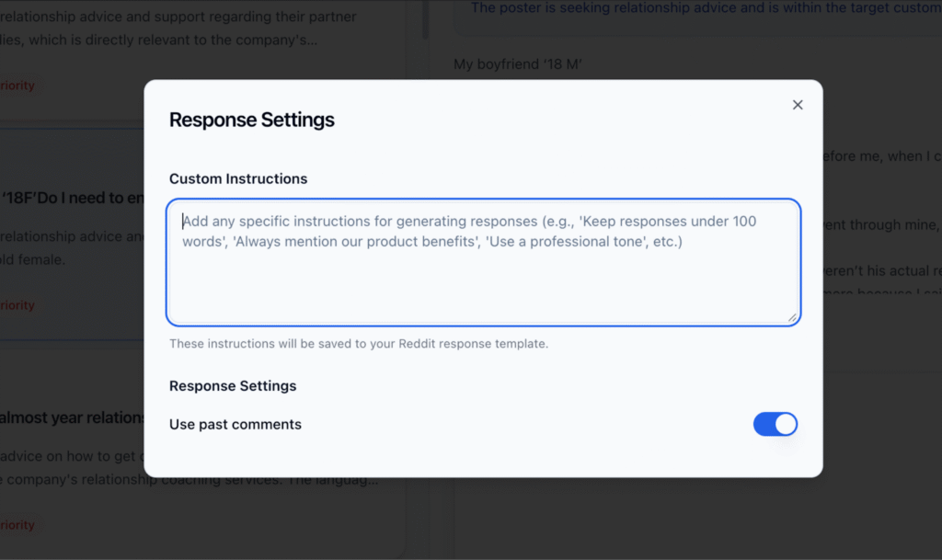Click the Response Settings dialog title
The image size is (942, 560).
point(252,120)
